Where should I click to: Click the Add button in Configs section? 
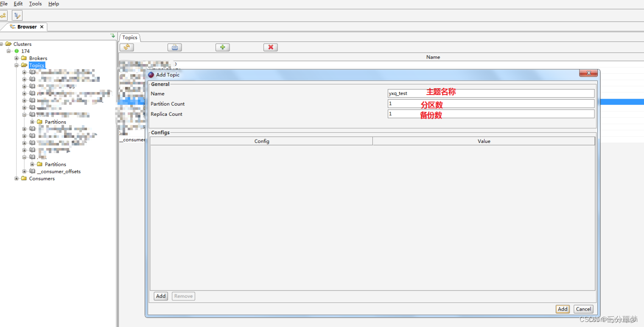[161, 296]
